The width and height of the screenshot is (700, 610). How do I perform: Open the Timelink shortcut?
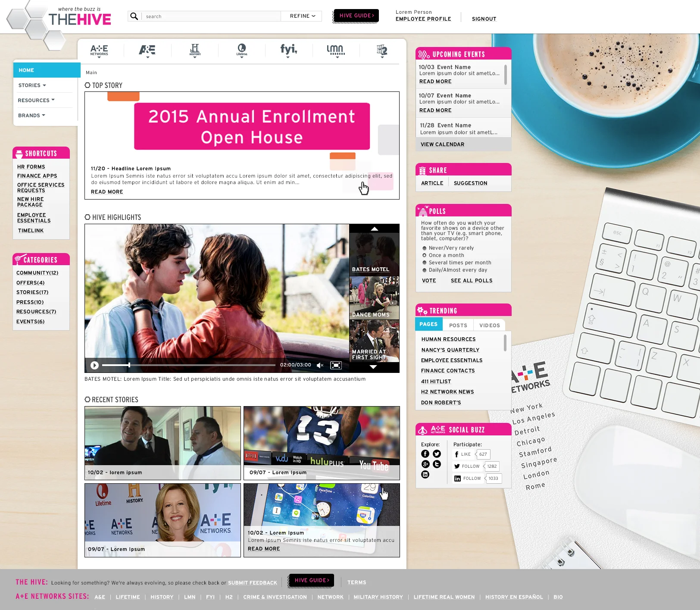tap(31, 231)
